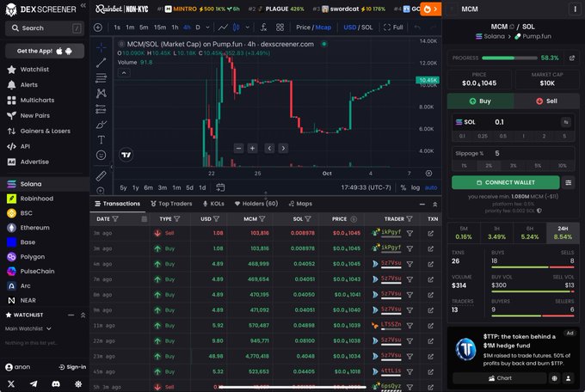Open the ad's Chart button
585x392 pixels.
500,378
